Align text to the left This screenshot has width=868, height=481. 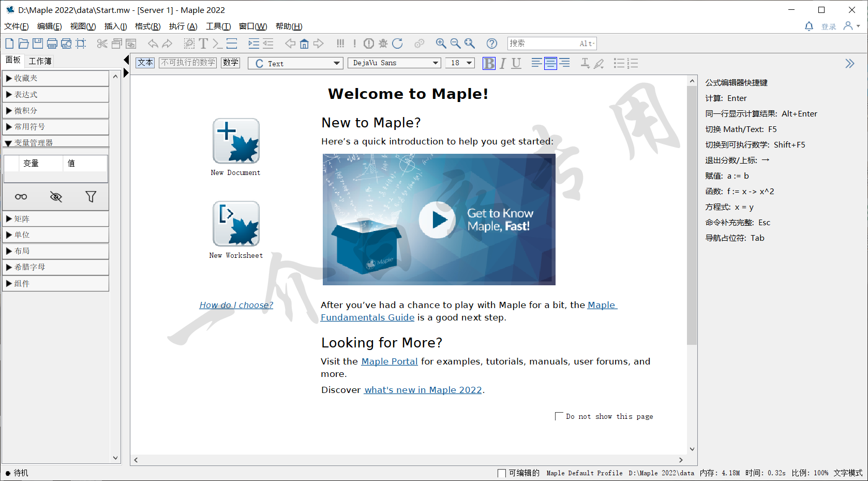[536, 63]
